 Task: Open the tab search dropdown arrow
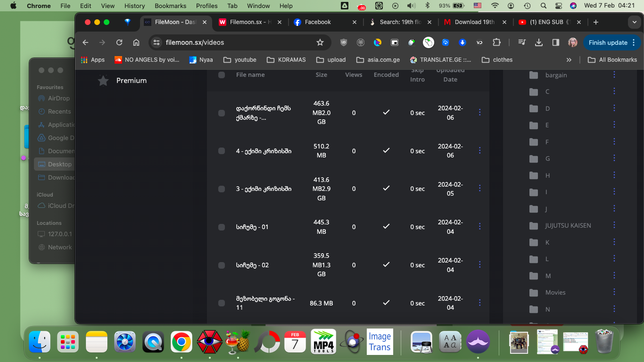pyautogui.click(x=634, y=22)
